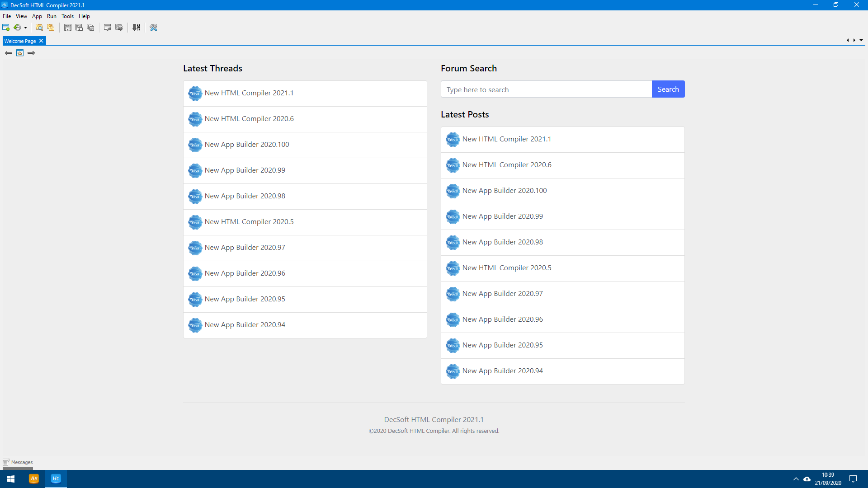Click the forward arrow navigation icon
Image resolution: width=868 pixels, height=488 pixels.
[31, 53]
